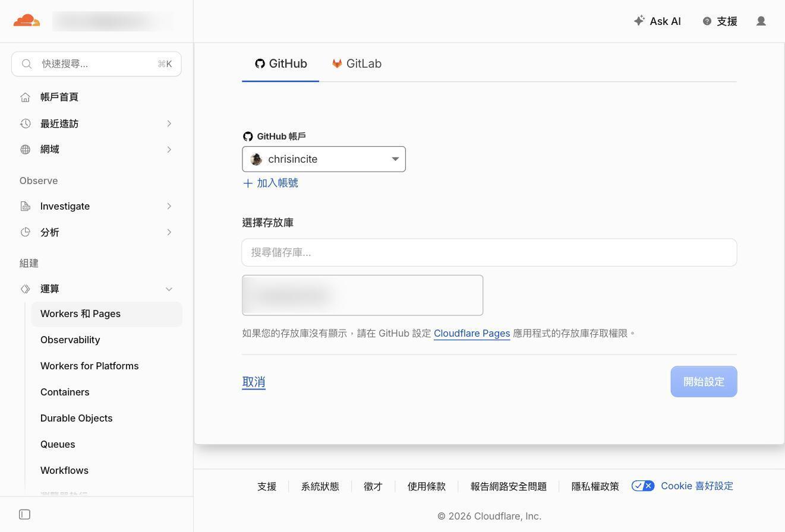Open the chrisincite GitHub account dropdown
785x532 pixels.
pyautogui.click(x=324, y=159)
